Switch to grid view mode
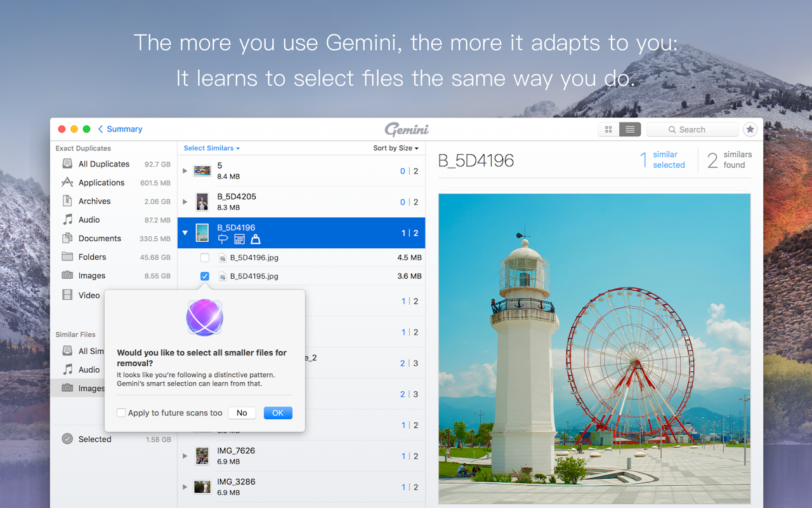812x508 pixels. pos(608,129)
